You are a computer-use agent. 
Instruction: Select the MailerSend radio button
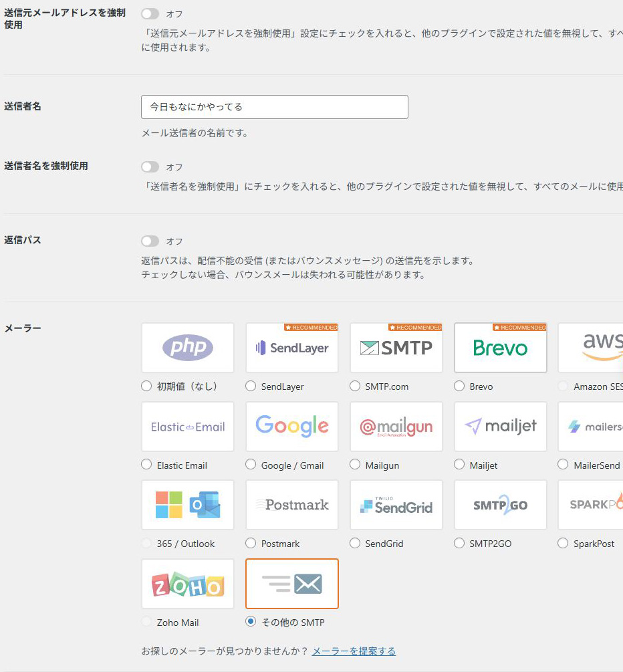coord(563,465)
